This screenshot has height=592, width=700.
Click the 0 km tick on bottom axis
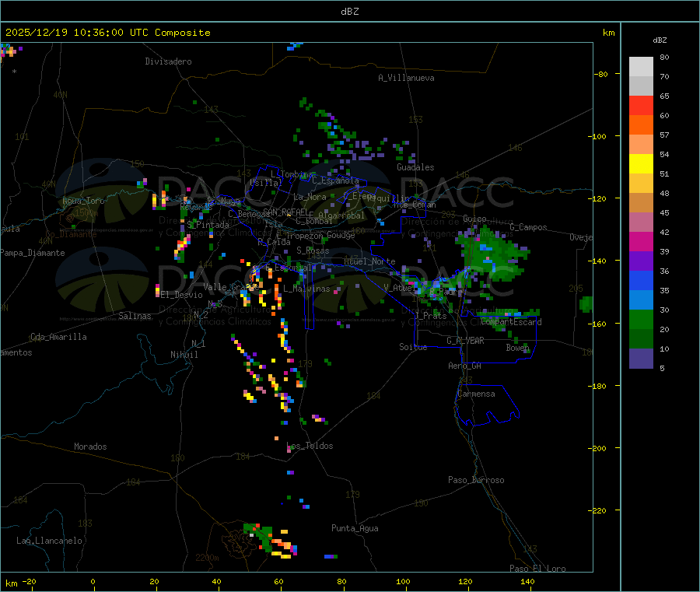pos(93,581)
